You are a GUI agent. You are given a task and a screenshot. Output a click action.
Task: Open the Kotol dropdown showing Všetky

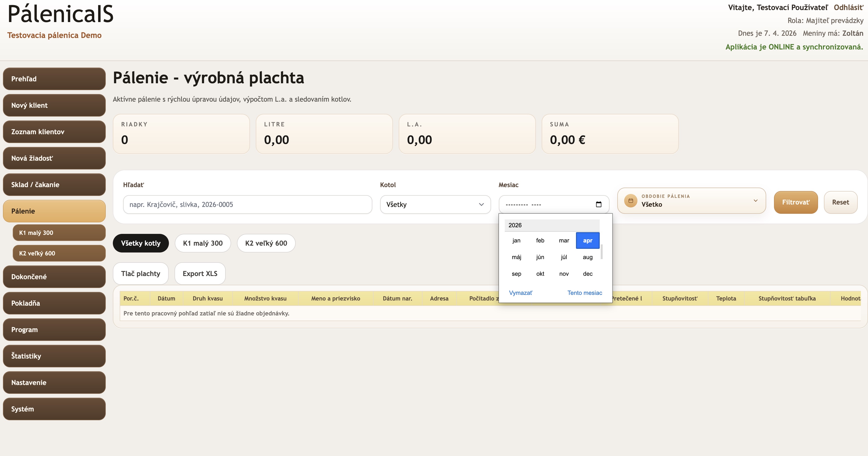(435, 204)
